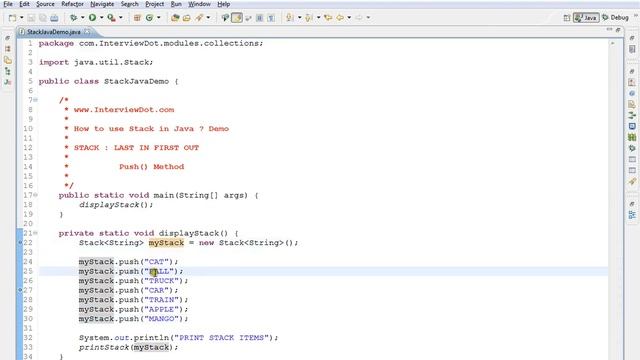Image resolution: width=640 pixels, height=360 pixels.
Task: Minimize the editor area
Action: pos(609,30)
